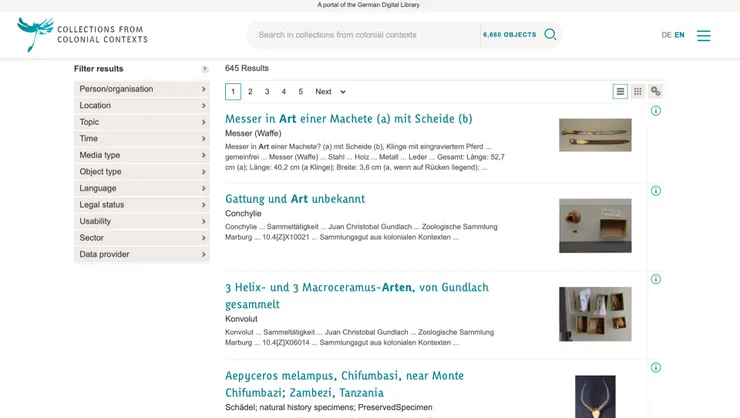
Task: Expand the Language filter
Action: (142, 188)
